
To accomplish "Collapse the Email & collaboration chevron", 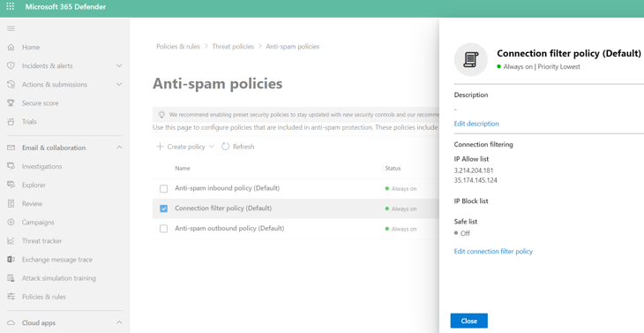I will [119, 148].
